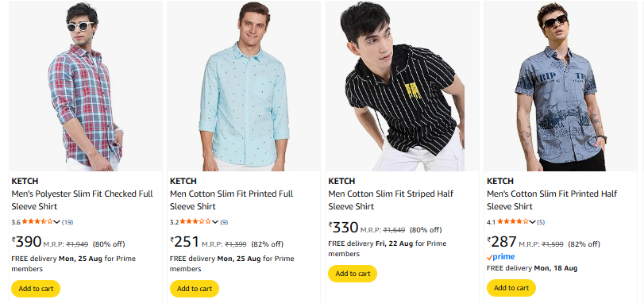Open Men Cotton Slim Fit Striped Half Sleeve title
644x303 pixels.
pyautogui.click(x=391, y=200)
